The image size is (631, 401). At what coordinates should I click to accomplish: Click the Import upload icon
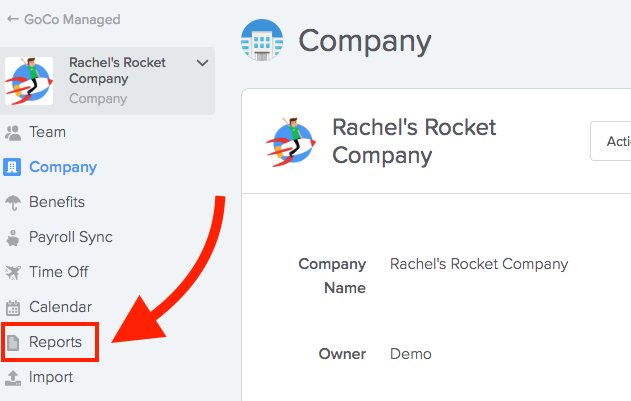13,378
